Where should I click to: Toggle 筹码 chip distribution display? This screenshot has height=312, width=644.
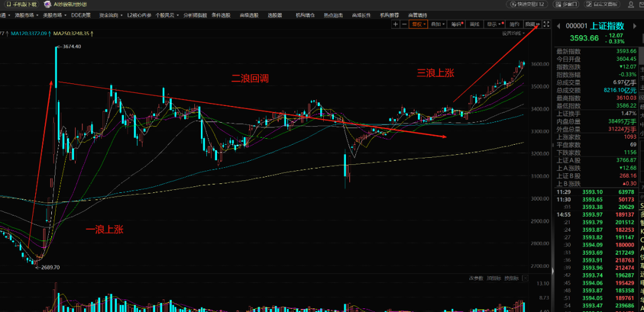[x=456, y=24]
